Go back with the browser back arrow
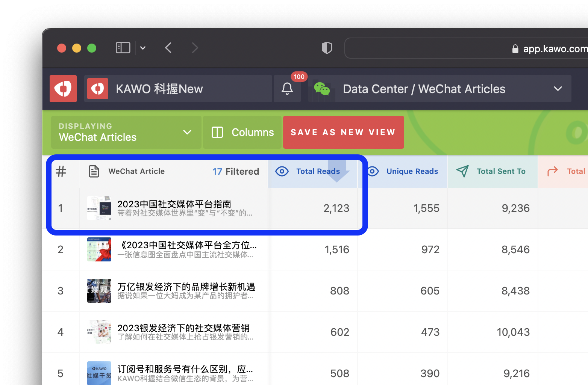Screen dimensions: 588x385 [168, 48]
